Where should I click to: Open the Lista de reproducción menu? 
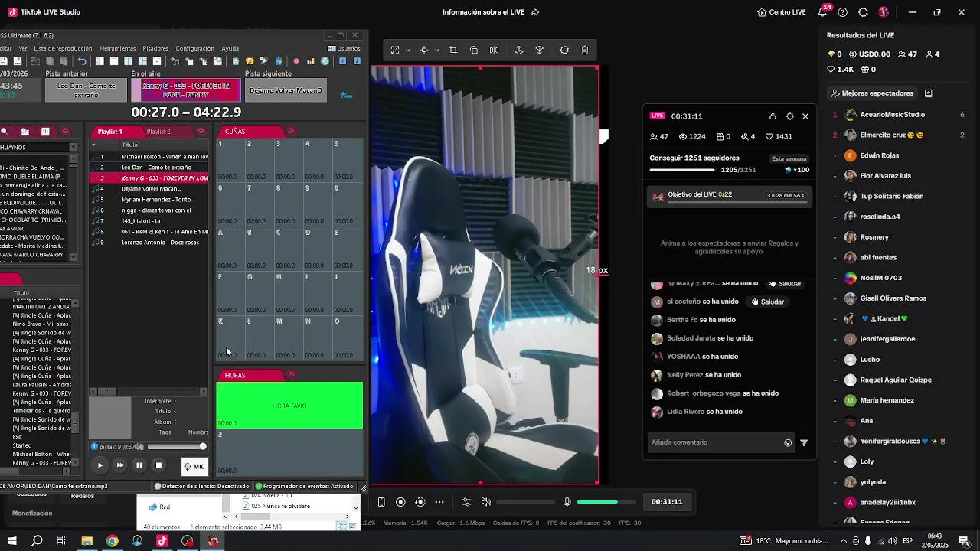point(63,48)
